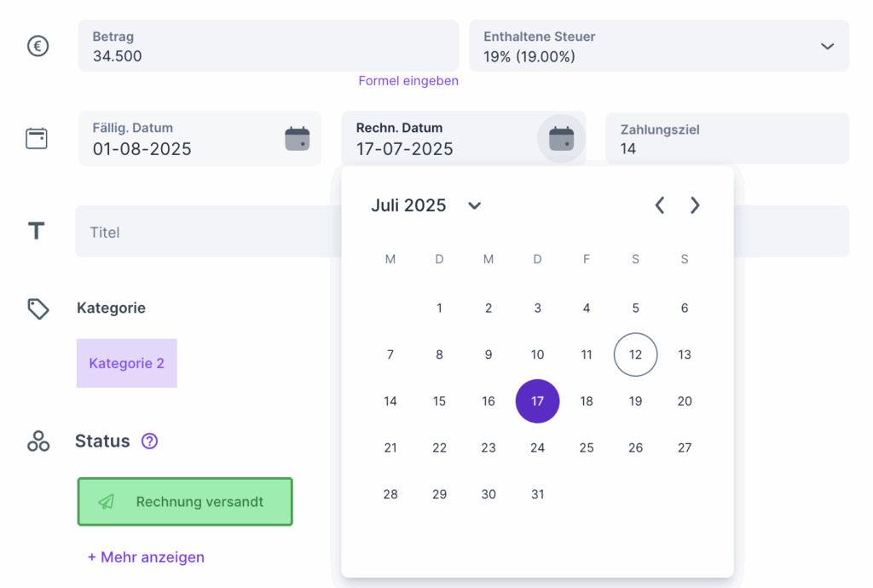
Task: Select the Rechnung versandt status button
Action: coord(185,501)
